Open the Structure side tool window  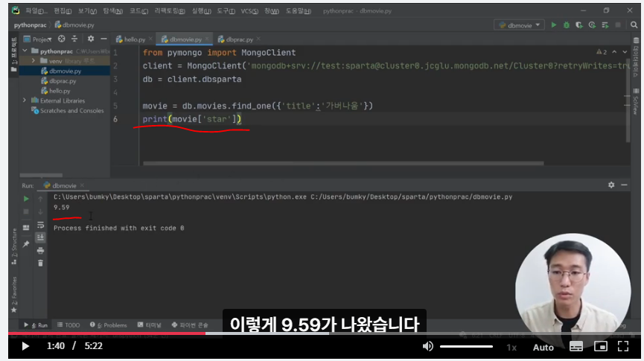click(x=14, y=246)
